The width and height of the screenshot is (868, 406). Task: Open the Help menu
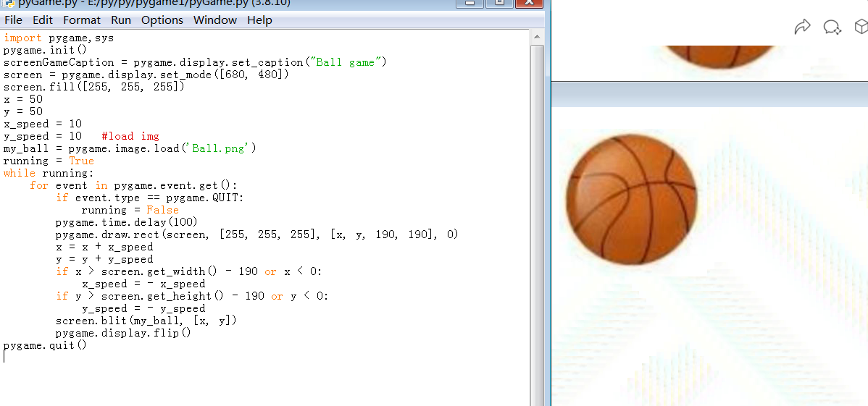tap(259, 20)
